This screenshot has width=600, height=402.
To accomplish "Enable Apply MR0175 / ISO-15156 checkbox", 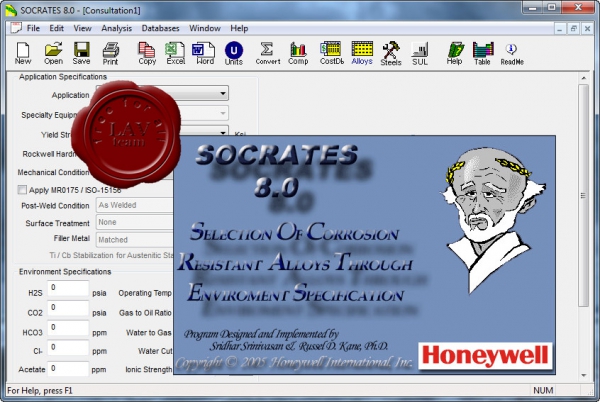I will [22, 190].
